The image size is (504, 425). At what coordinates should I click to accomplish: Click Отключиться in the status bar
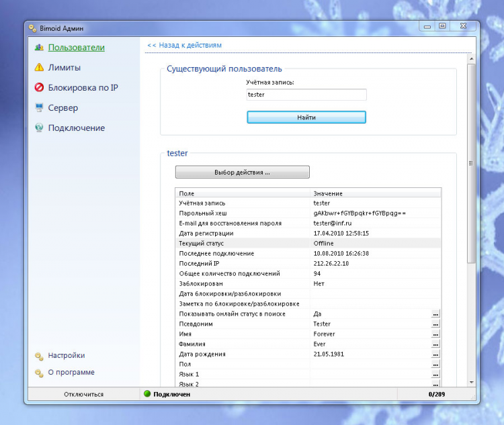(83, 394)
